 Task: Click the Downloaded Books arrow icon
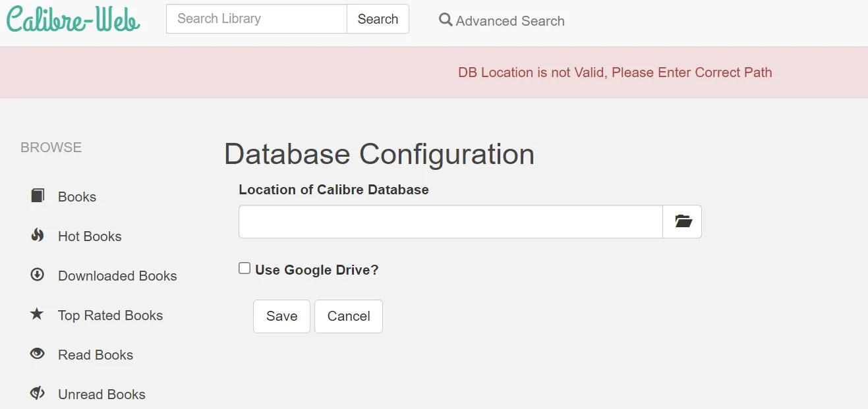click(x=37, y=274)
